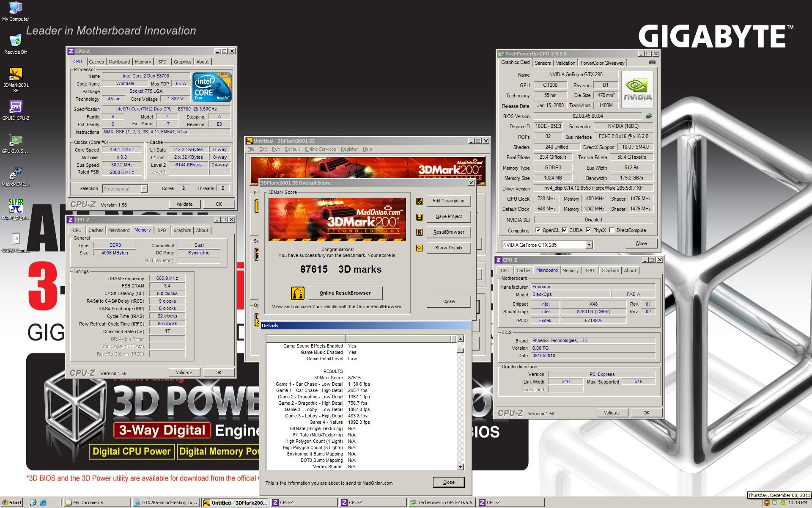812x508 pixels.
Task: Open File menu in 3DMark2001 SE
Action: (251, 149)
